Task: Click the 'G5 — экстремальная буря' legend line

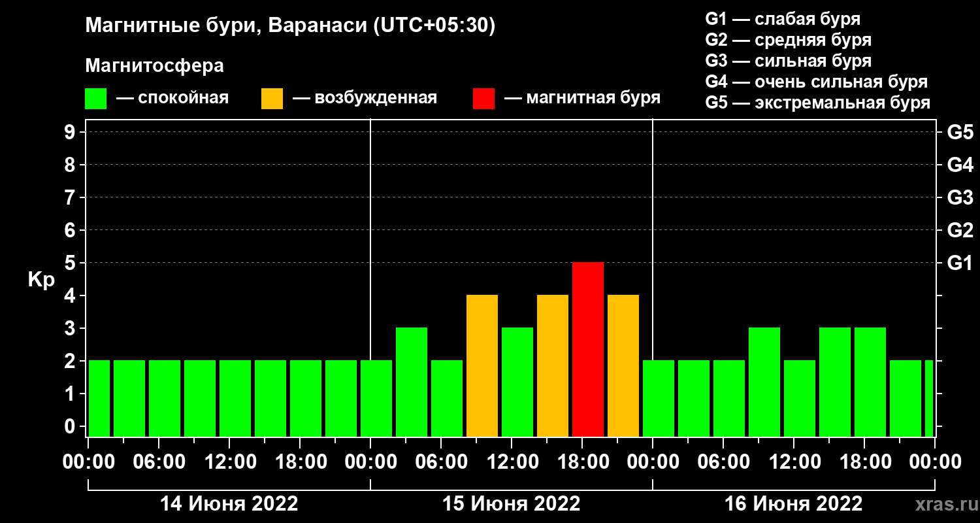Action: coord(817,103)
